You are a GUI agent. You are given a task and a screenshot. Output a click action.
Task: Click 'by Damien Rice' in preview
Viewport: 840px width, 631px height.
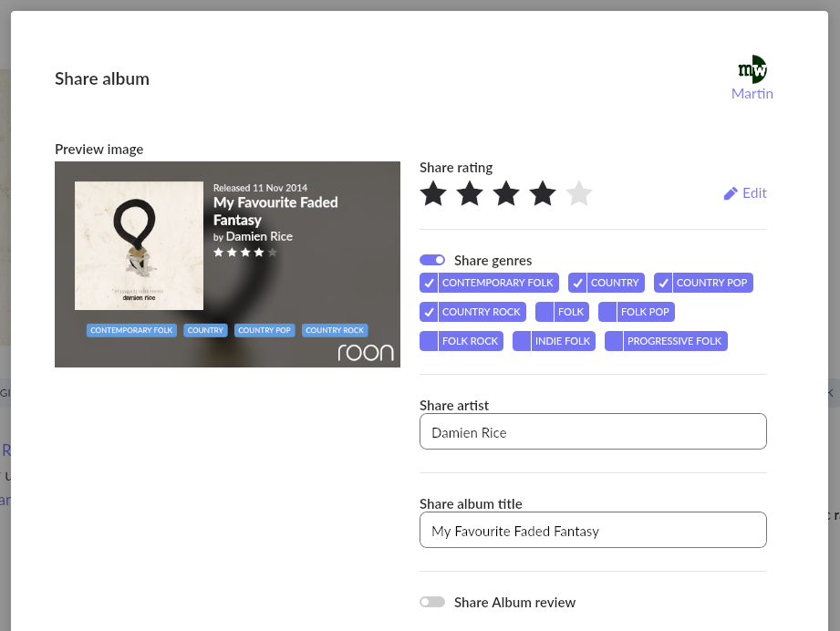coord(253,236)
